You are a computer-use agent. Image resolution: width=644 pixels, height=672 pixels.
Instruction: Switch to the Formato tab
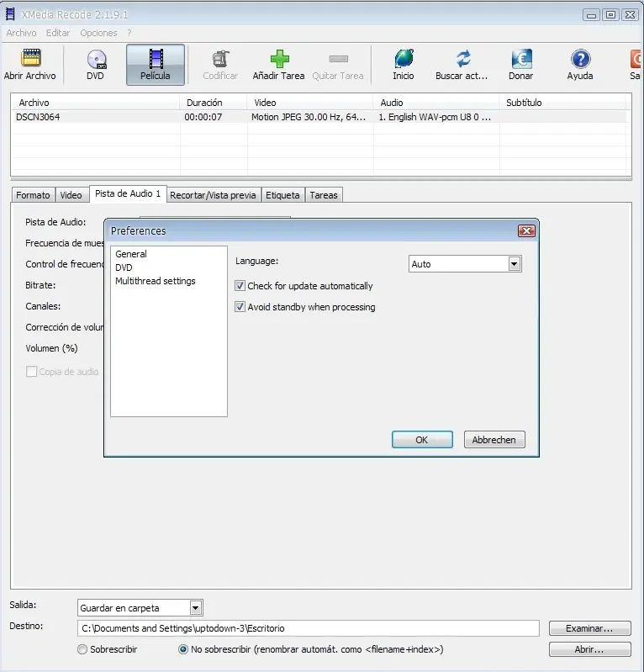33,195
